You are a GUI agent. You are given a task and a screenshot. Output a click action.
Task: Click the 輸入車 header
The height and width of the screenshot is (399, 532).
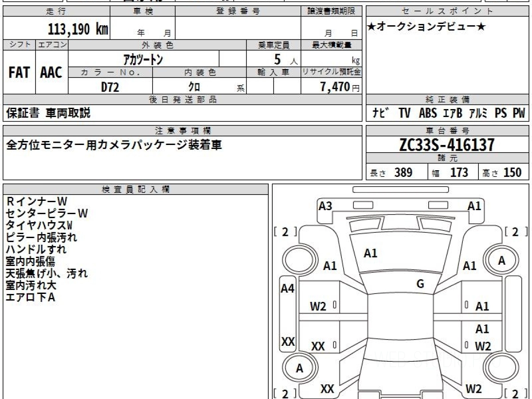tap(274, 72)
